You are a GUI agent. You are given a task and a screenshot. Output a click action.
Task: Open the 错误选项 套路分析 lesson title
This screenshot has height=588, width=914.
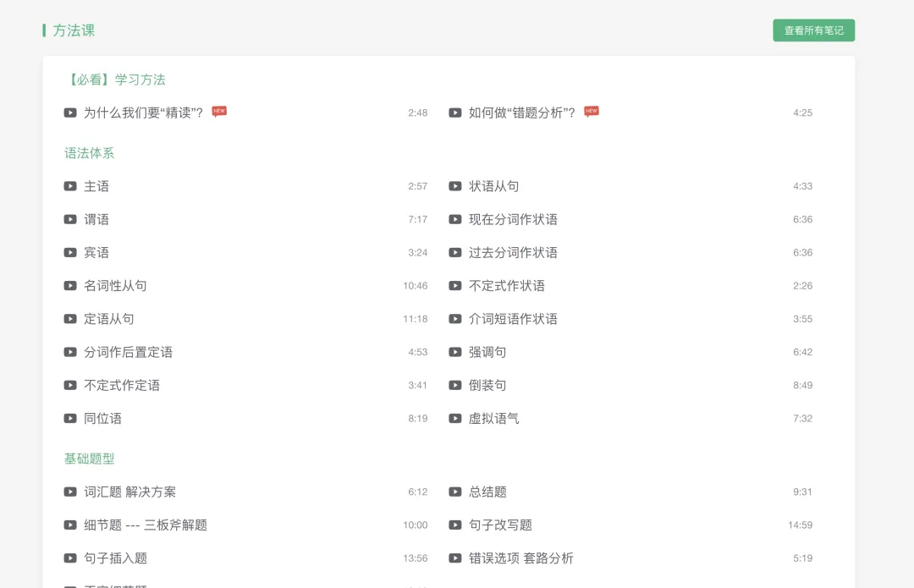[521, 558]
